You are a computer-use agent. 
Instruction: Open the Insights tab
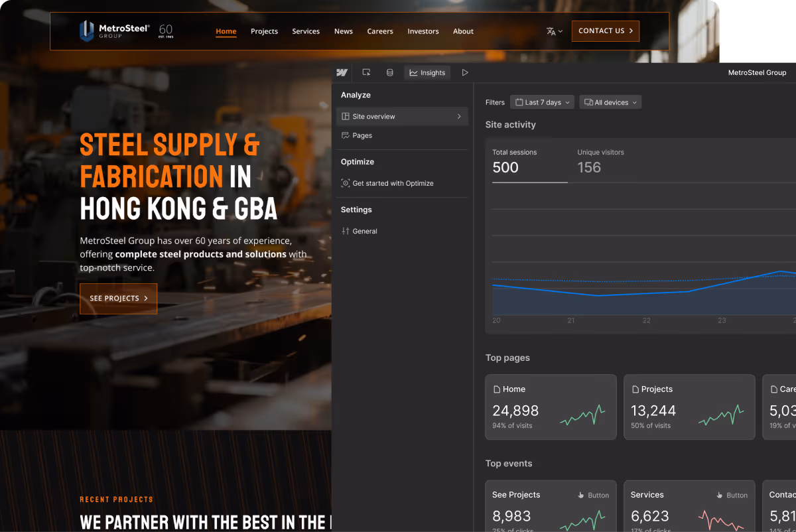(x=427, y=73)
